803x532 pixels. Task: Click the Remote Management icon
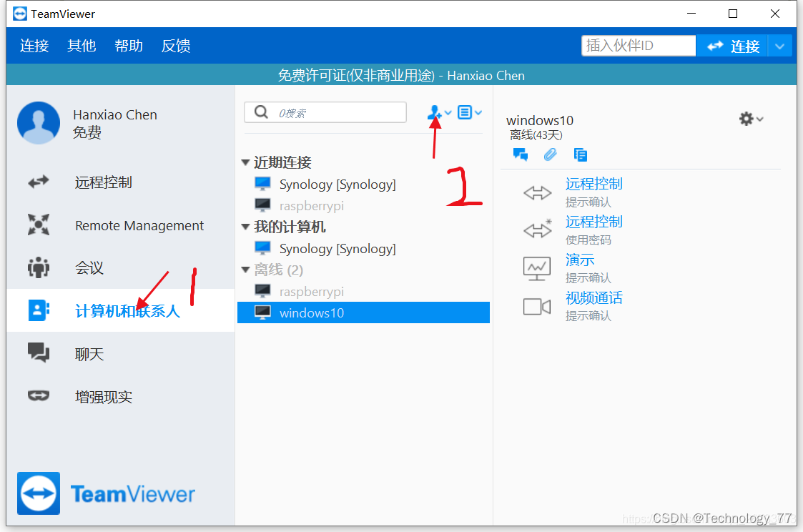coord(39,225)
